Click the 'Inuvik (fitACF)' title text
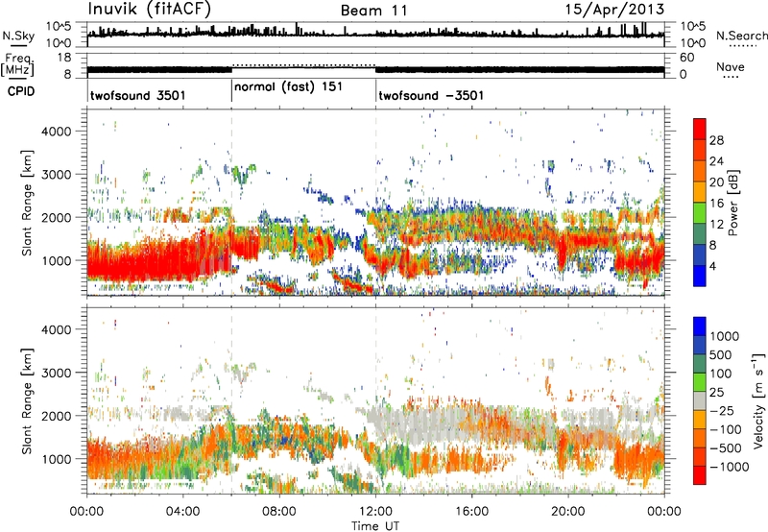This screenshot has width=768, height=532. (x=150, y=10)
